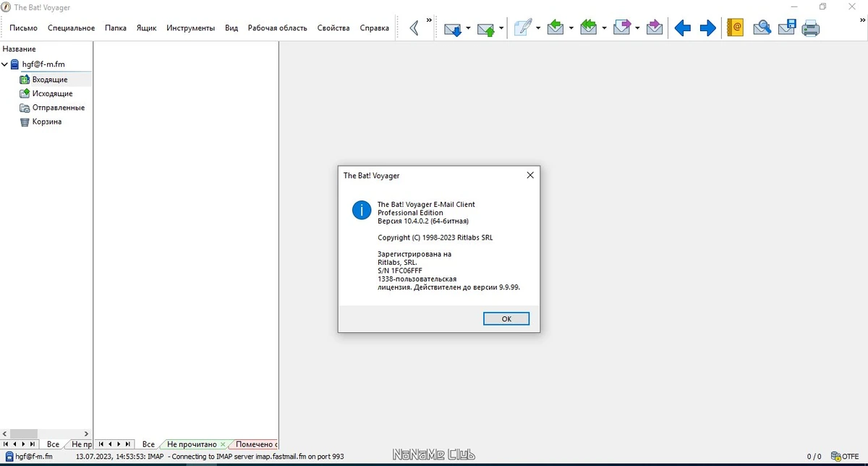The height and width of the screenshot is (466, 868).
Task: Close the Не прочитано tab with x
Action: click(223, 444)
